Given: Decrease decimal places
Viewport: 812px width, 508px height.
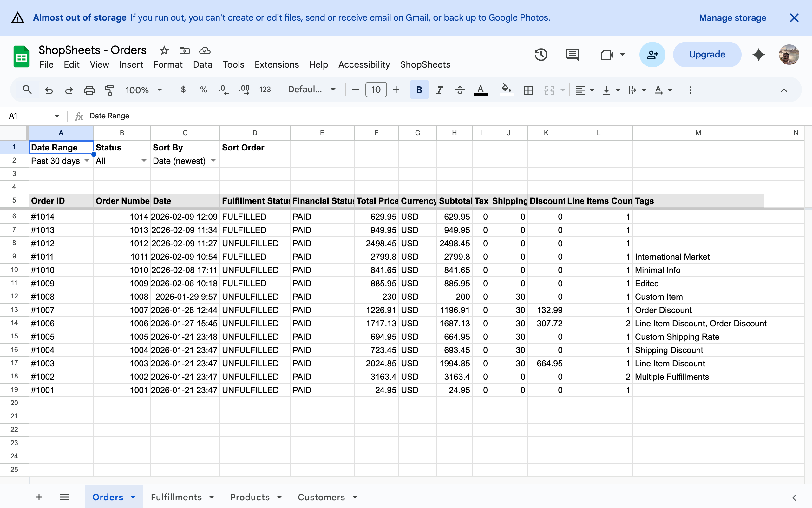Looking at the screenshot, I should tap(224, 90).
